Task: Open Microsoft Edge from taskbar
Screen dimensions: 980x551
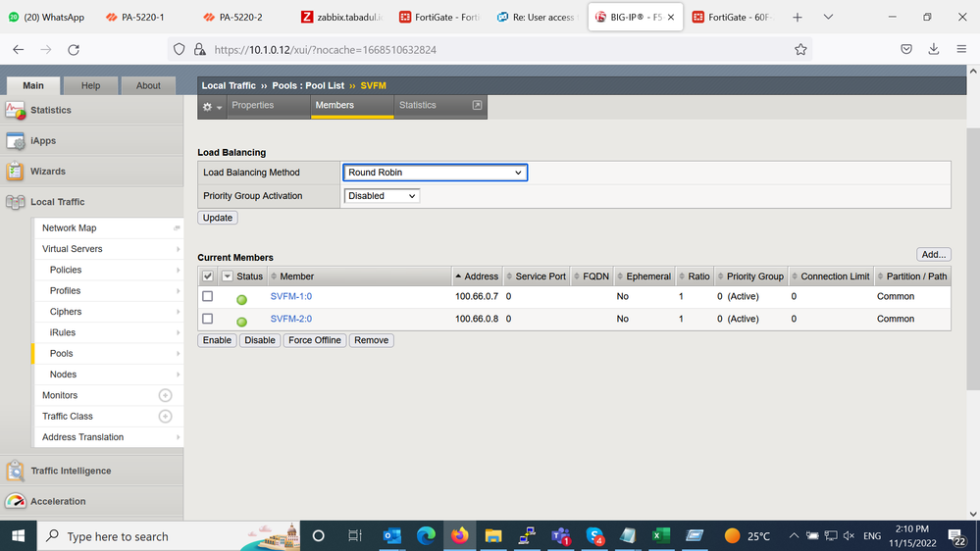Action: pos(426,535)
